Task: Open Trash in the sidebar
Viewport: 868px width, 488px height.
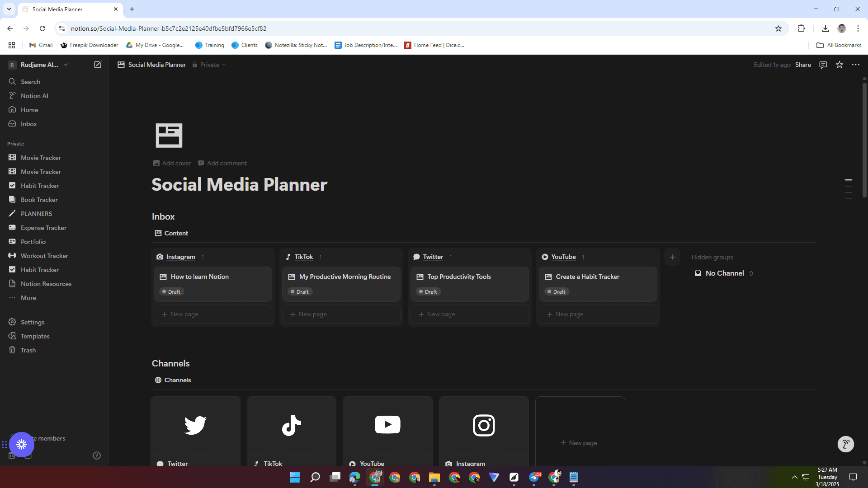Action: 28,350
